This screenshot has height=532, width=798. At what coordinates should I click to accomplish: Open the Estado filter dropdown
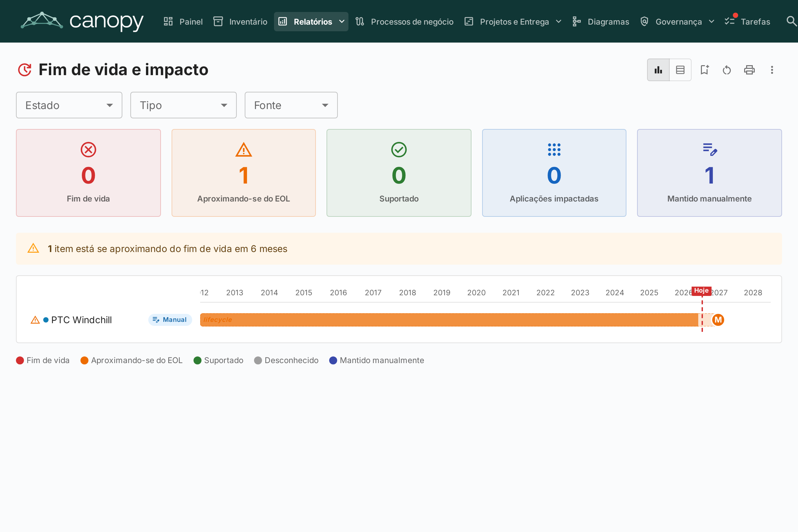click(x=69, y=105)
